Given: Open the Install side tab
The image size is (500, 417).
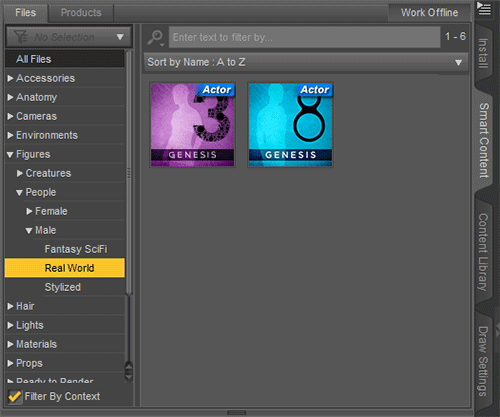Looking at the screenshot, I should pyautogui.click(x=483, y=53).
